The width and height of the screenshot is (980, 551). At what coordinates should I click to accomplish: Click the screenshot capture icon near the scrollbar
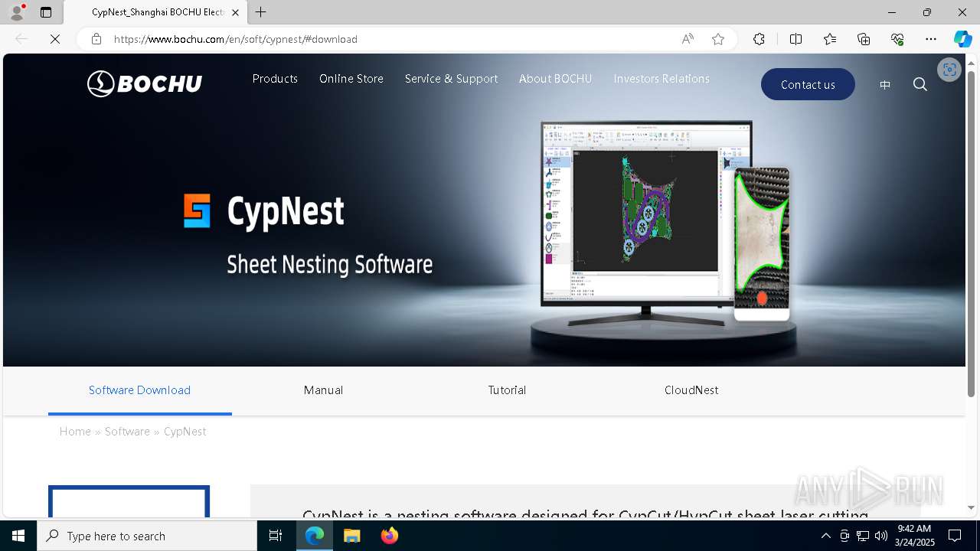(949, 70)
